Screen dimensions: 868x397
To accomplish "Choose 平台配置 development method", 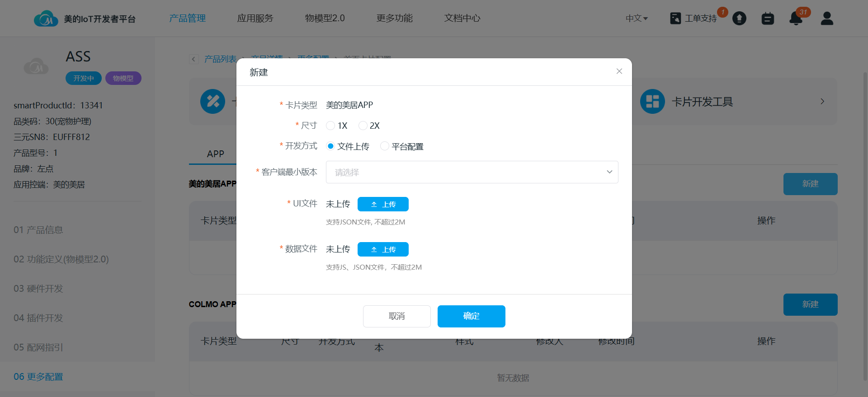I will [385, 146].
